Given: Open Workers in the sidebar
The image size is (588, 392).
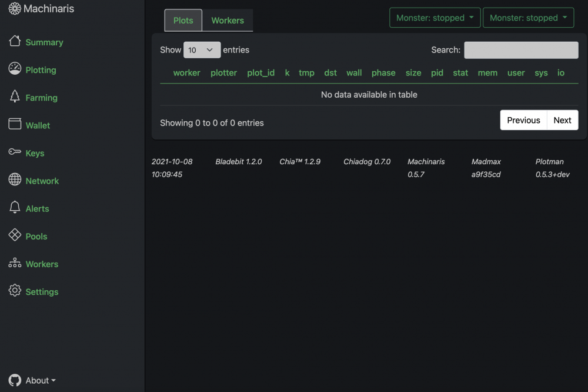Looking at the screenshot, I should (42, 264).
